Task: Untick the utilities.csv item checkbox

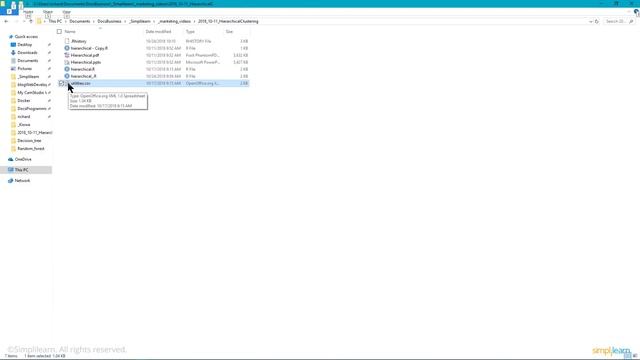Action: pyautogui.click(x=61, y=83)
